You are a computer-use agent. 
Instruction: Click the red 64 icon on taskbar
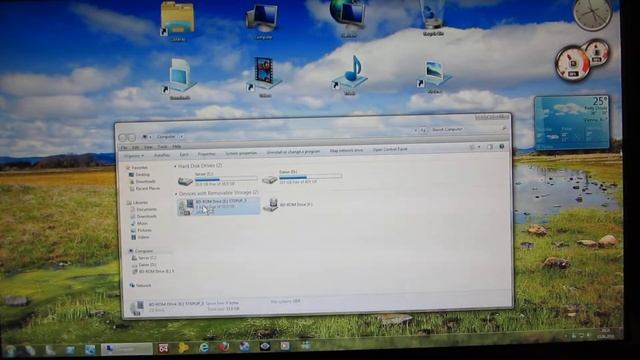[x=163, y=348]
